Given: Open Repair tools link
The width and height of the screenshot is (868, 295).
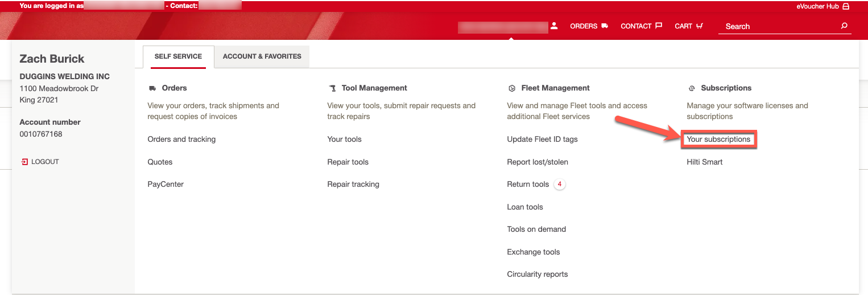Looking at the screenshot, I should 348,162.
